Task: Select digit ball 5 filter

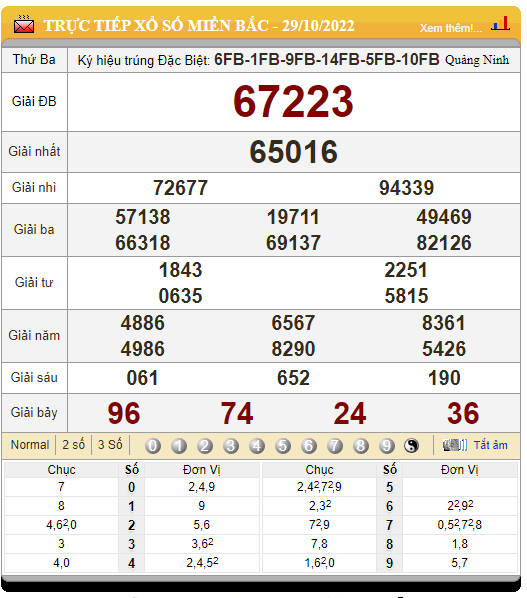Action: pos(283,445)
